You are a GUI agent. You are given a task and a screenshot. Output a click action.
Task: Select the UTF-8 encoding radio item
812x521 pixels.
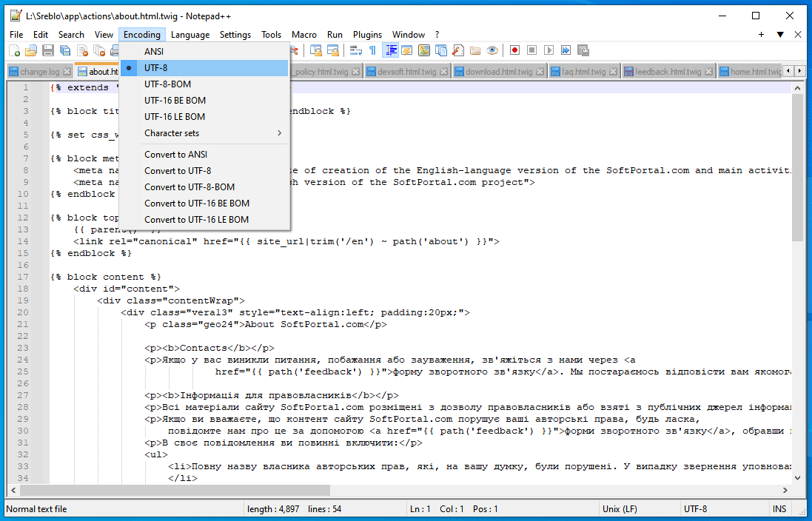click(x=204, y=68)
